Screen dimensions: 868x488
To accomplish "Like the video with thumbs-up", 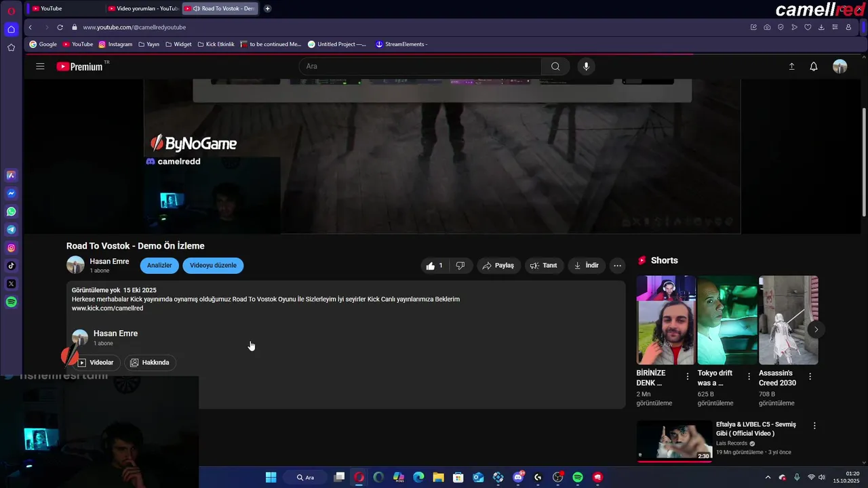I will (434, 266).
